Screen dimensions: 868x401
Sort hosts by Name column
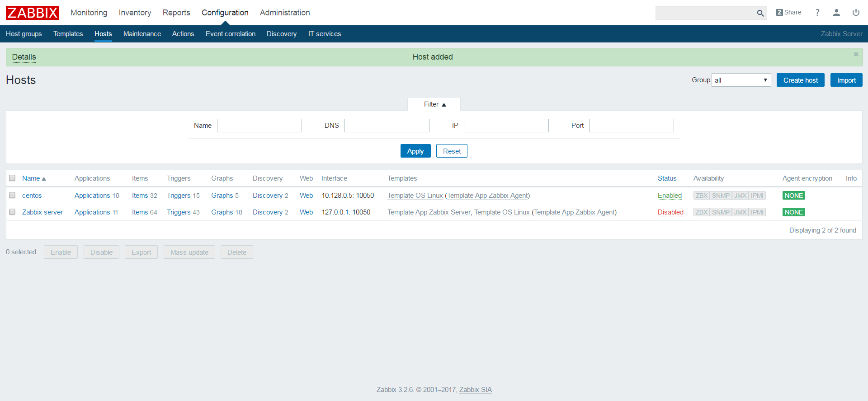click(34, 178)
